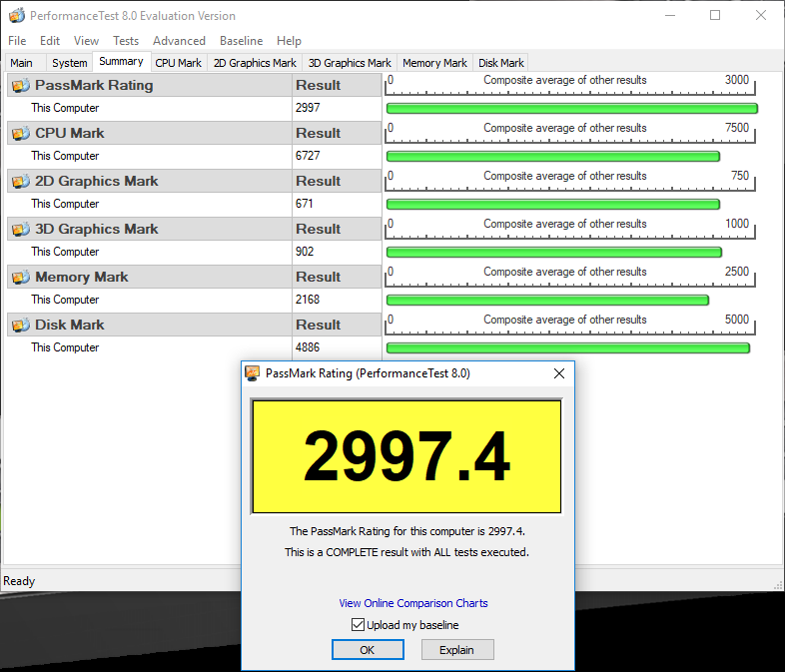Click the Memory Mark green result bar
The height and width of the screenshot is (672, 785).
tap(547, 301)
